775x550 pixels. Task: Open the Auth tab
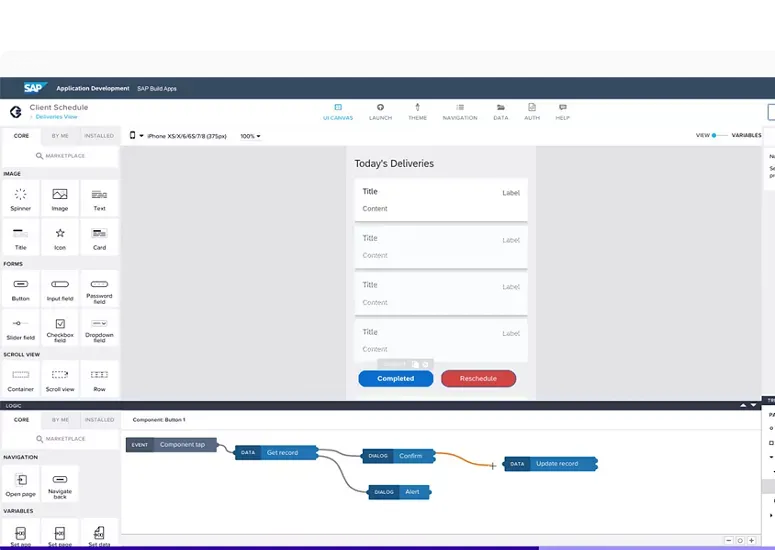click(x=532, y=112)
